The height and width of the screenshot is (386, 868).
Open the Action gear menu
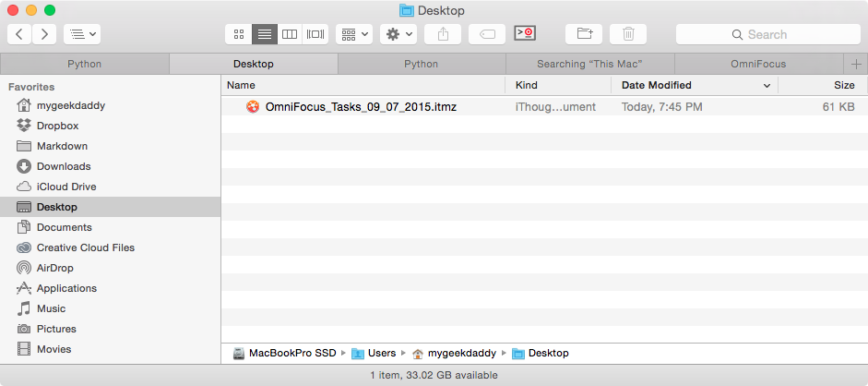(398, 34)
